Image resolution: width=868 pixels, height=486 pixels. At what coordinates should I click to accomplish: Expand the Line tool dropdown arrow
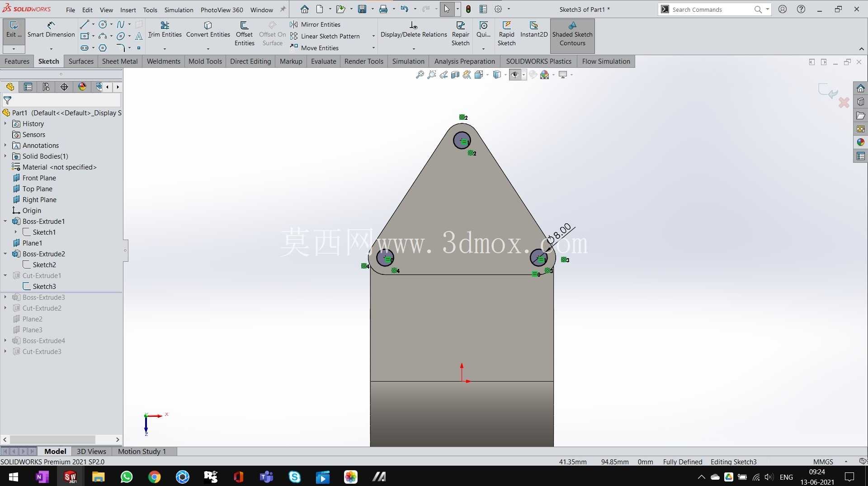[x=93, y=24]
